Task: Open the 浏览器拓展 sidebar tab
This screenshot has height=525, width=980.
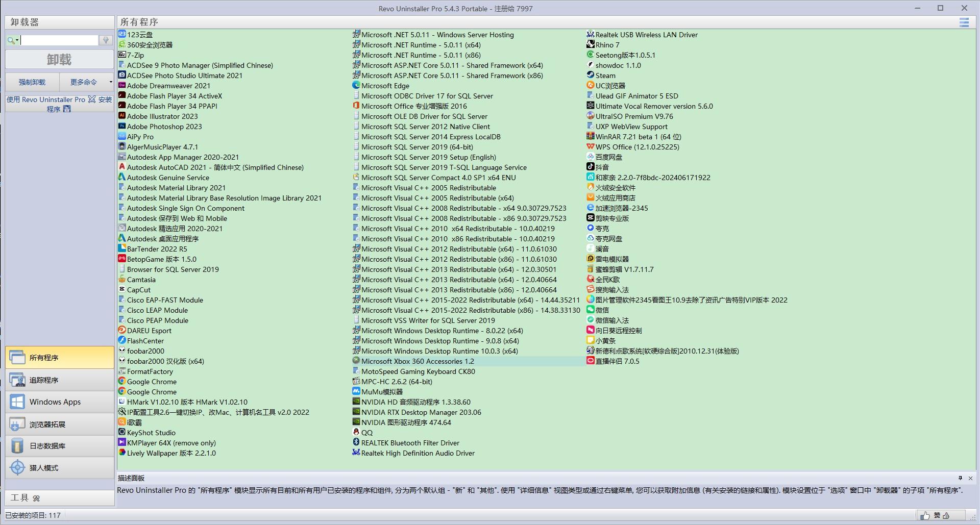Action: point(59,424)
